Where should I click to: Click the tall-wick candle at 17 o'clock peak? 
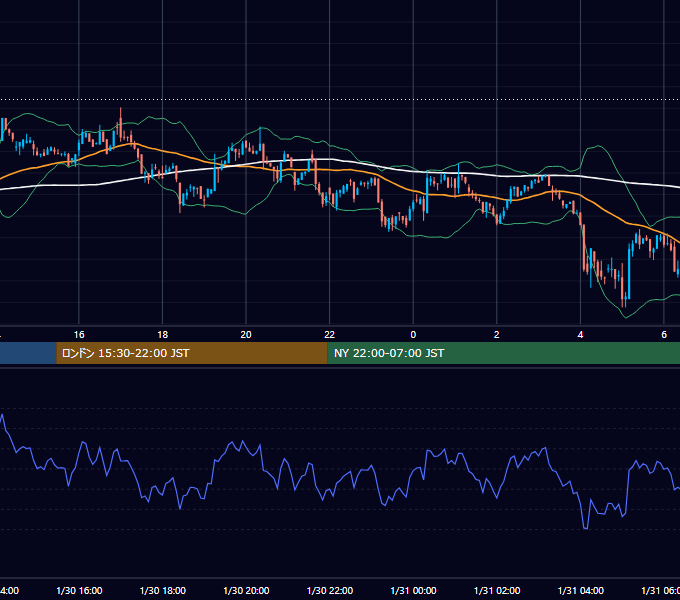121,125
